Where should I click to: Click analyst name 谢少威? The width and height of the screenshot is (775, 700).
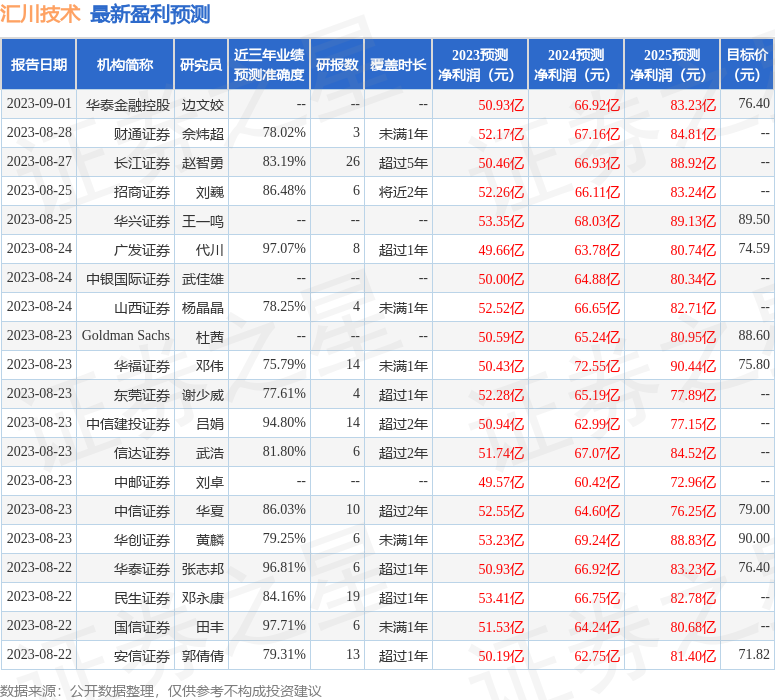click(203, 395)
